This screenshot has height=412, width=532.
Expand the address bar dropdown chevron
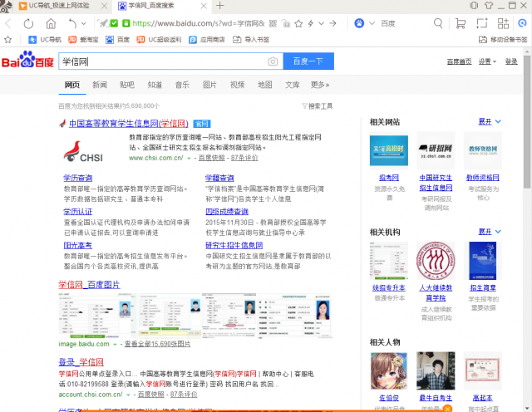(x=321, y=23)
